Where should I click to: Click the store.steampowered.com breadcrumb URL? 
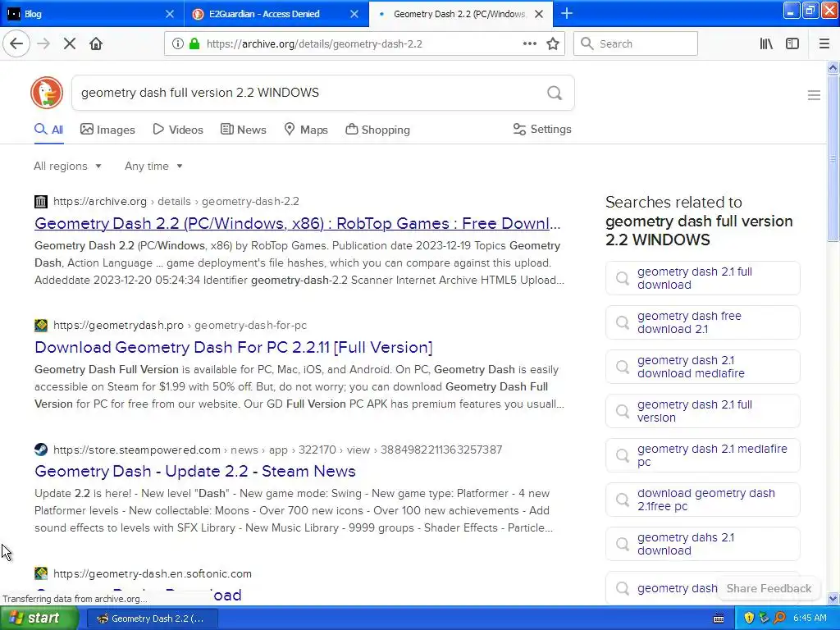click(x=277, y=450)
